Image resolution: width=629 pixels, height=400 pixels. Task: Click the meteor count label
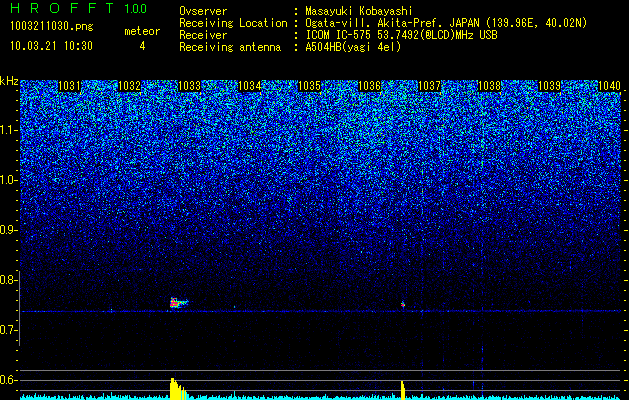[142, 31]
